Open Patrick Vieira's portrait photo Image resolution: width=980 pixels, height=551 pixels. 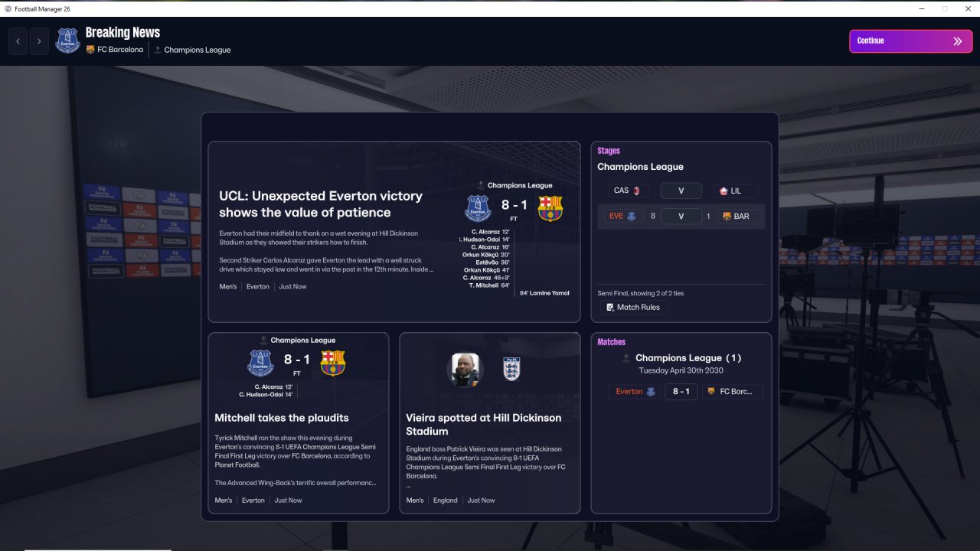click(x=465, y=369)
